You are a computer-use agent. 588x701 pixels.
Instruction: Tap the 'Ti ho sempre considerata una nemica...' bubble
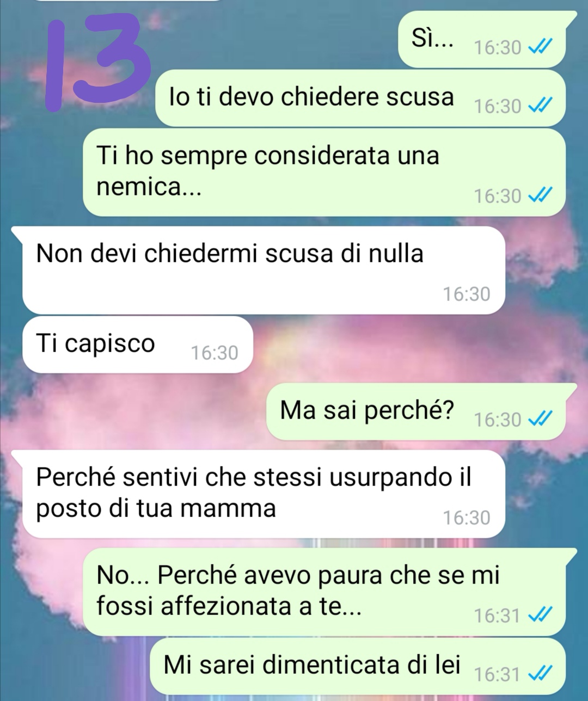[x=324, y=172]
